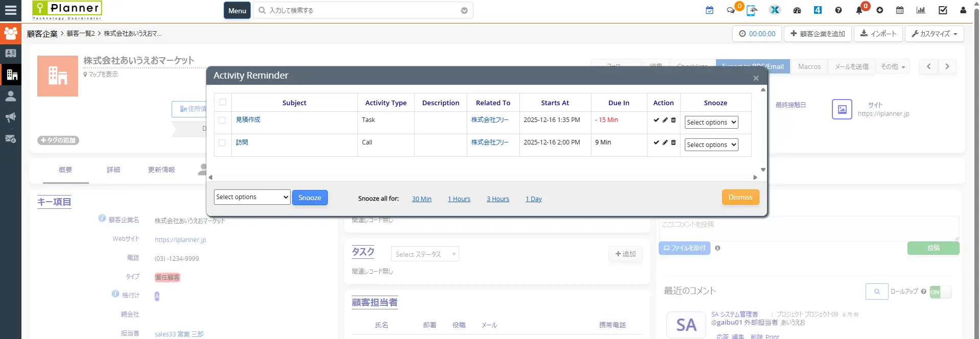Screen dimensions: 980x339
Task: Toggle the ロールアップ ON switch
Action: (940, 292)
